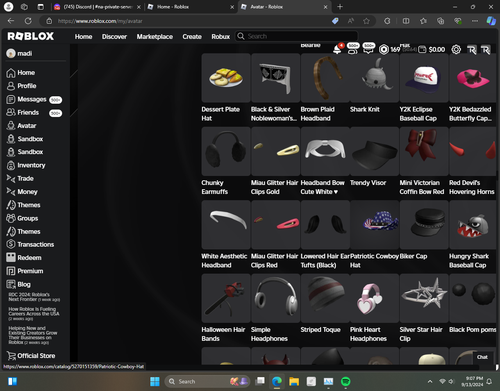
Task: Launch Copilot from the Edge toolbar
Action: (491, 21)
